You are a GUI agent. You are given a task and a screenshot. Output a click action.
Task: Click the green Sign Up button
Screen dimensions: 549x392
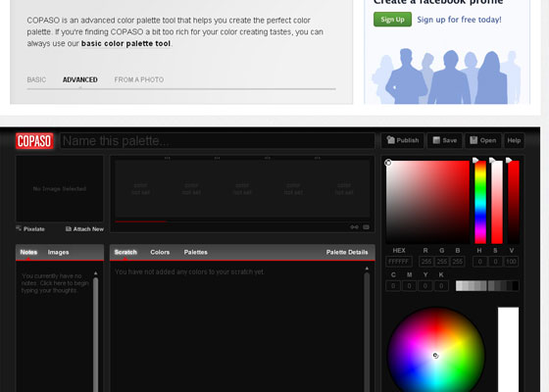392,20
